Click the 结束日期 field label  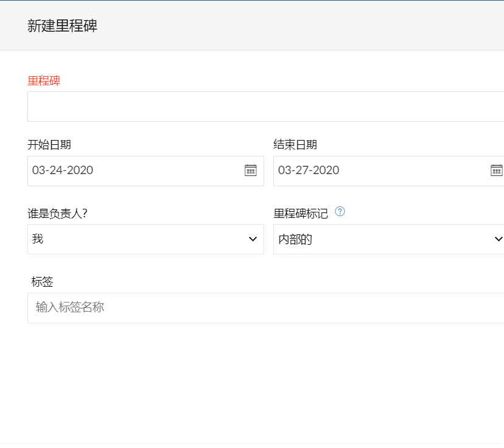pos(295,145)
